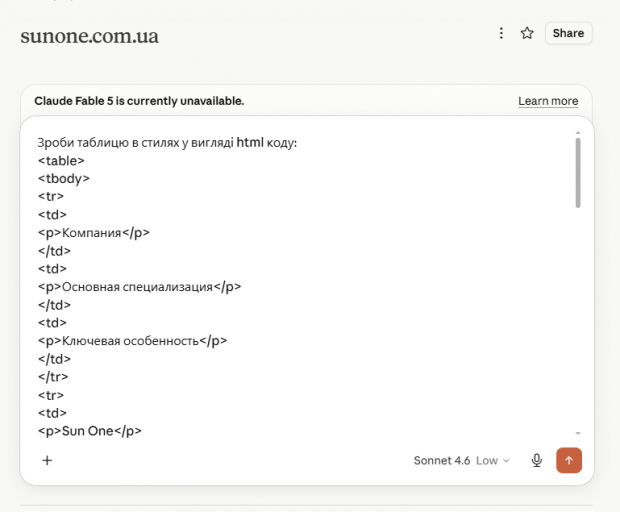620x512 pixels.
Task: Place cursor on the Sun One line
Action: click(x=90, y=431)
